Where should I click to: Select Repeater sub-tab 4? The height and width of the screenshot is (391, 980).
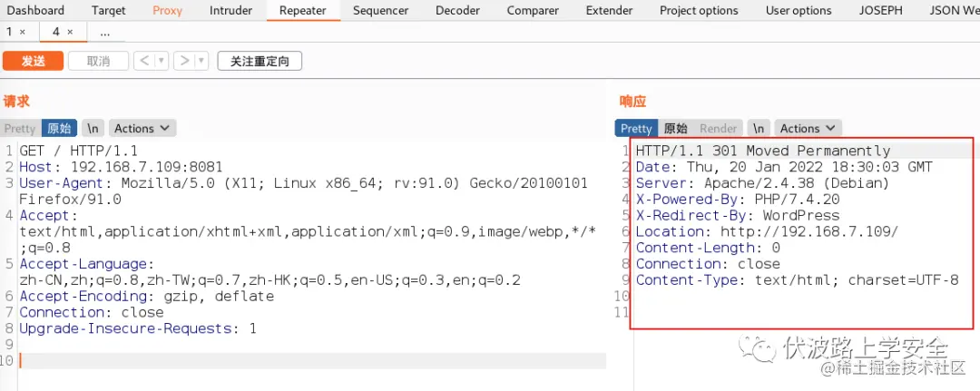(56, 32)
